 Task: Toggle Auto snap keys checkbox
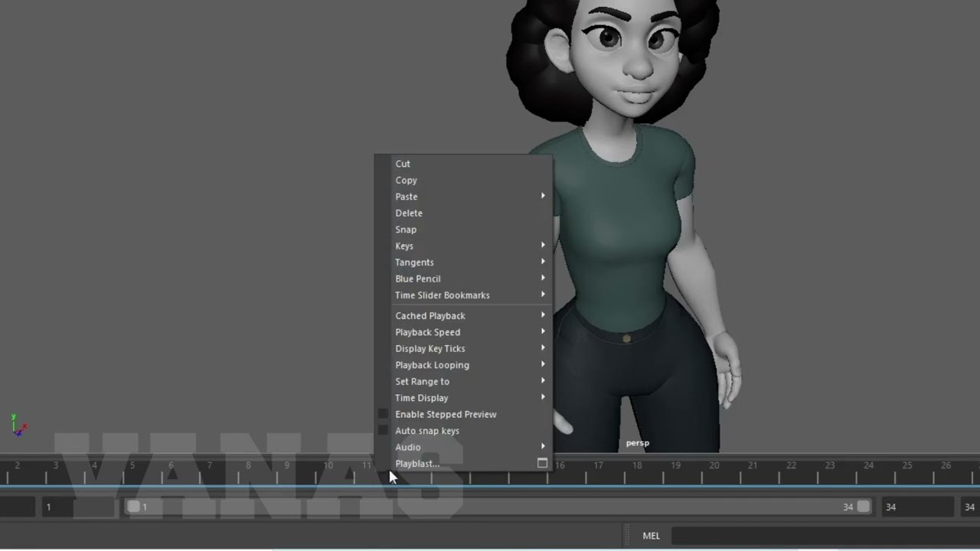click(x=384, y=431)
